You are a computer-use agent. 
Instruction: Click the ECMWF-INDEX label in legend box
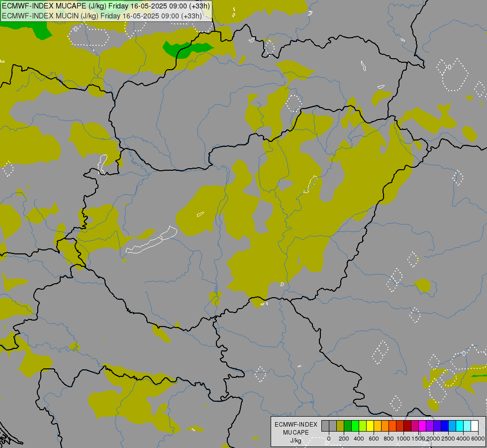296,425
